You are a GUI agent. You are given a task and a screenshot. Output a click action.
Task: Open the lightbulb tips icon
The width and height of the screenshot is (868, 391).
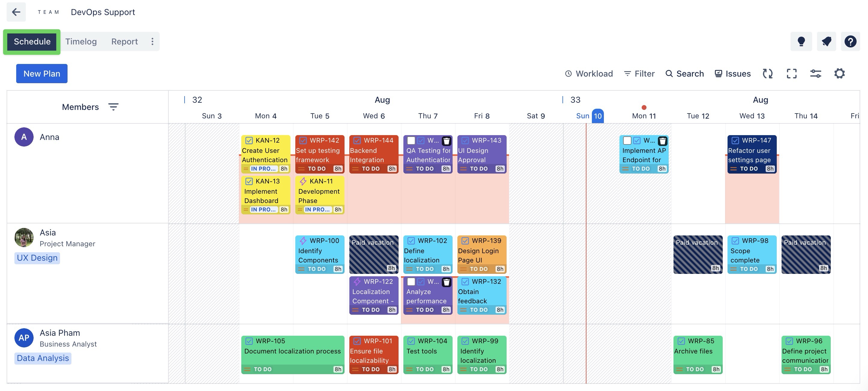click(x=801, y=41)
